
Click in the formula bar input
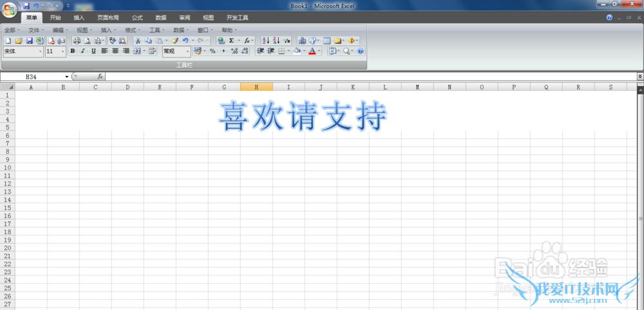[371, 77]
